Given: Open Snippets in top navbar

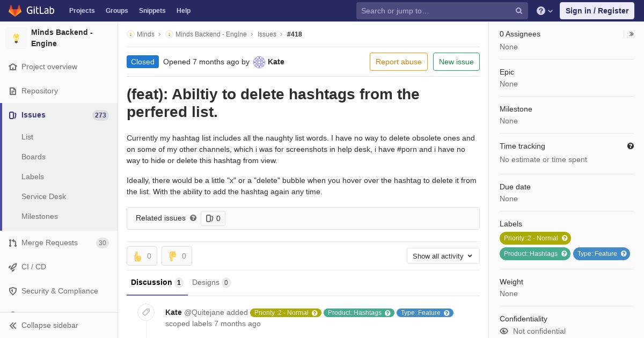Looking at the screenshot, I should point(152,11).
